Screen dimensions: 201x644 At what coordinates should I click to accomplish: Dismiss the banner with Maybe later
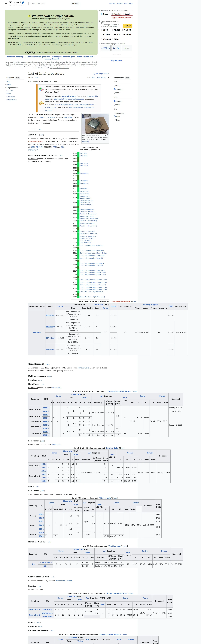click(116, 61)
